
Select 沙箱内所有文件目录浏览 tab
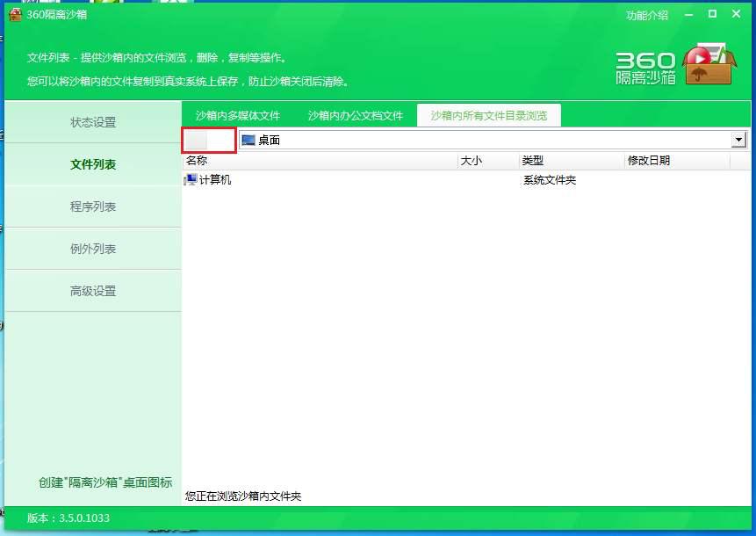click(489, 116)
